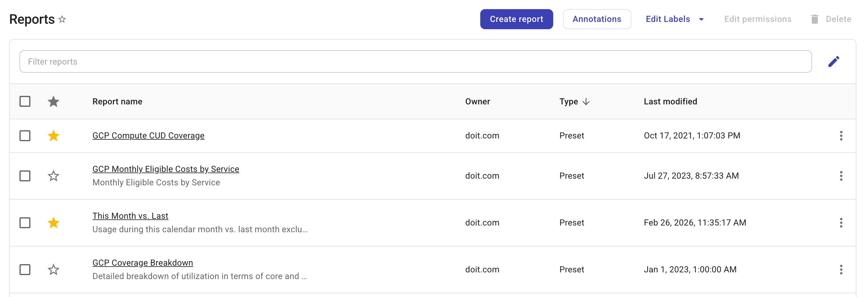Click the pencil edit icon beside filter
This screenshot has height=297, width=868.
tap(833, 61)
